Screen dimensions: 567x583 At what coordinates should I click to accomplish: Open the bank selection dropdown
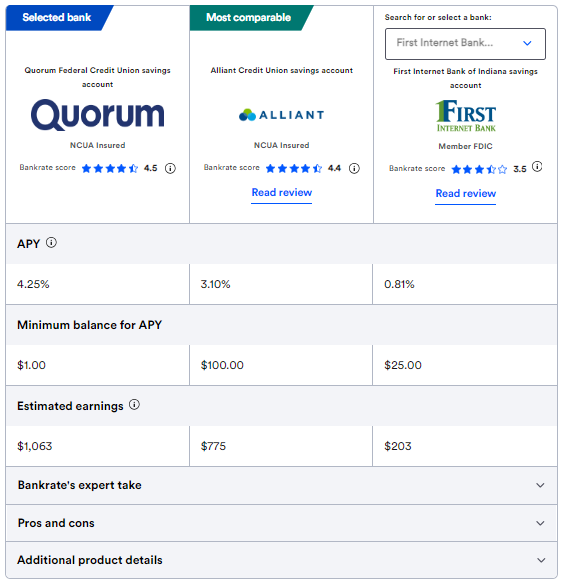(465, 44)
